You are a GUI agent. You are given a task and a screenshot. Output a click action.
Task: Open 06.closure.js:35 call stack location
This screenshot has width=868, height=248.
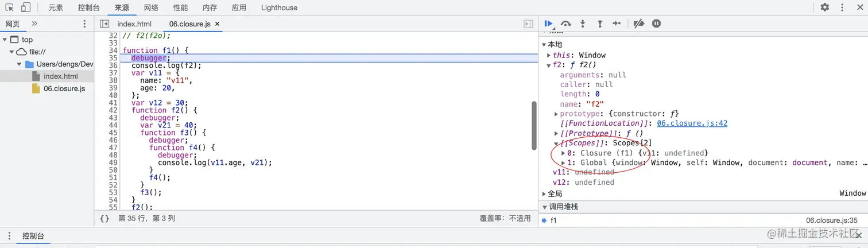click(832, 220)
